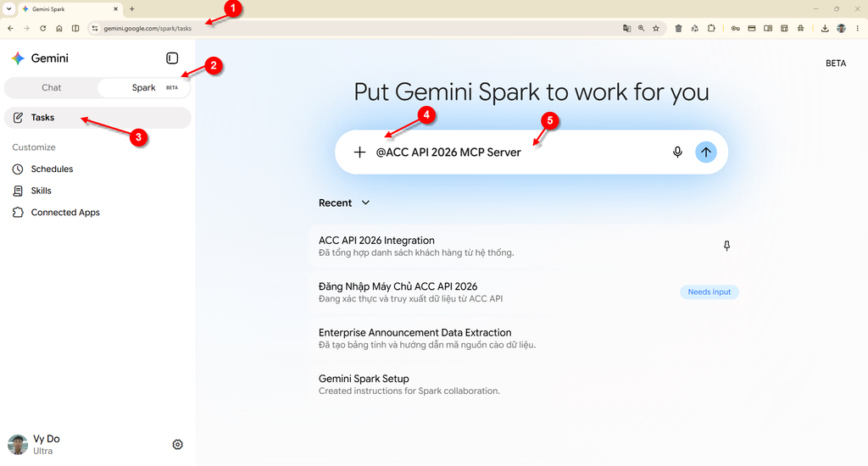The image size is (868, 466).
Task: Open the Extensions puzzle icon
Action: (711, 28)
